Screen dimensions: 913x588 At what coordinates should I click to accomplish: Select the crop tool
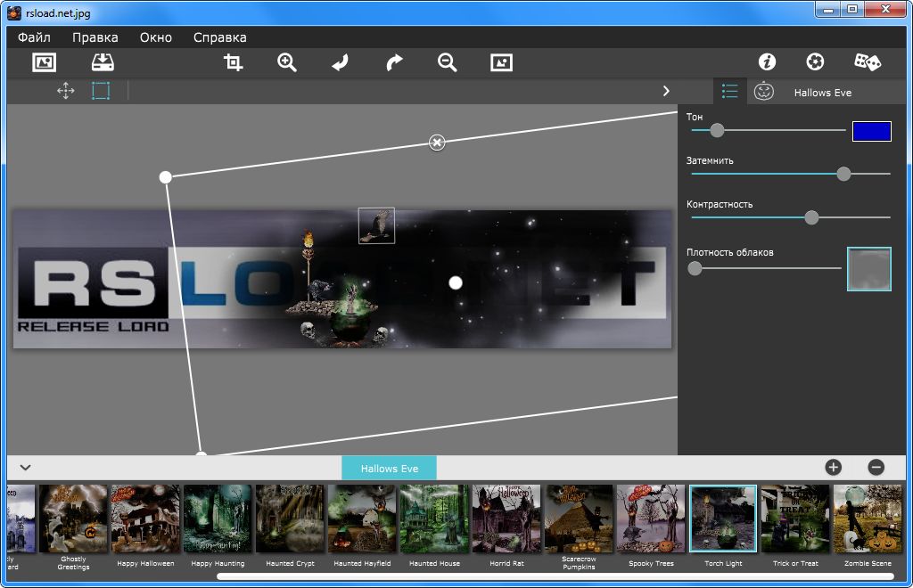click(234, 62)
